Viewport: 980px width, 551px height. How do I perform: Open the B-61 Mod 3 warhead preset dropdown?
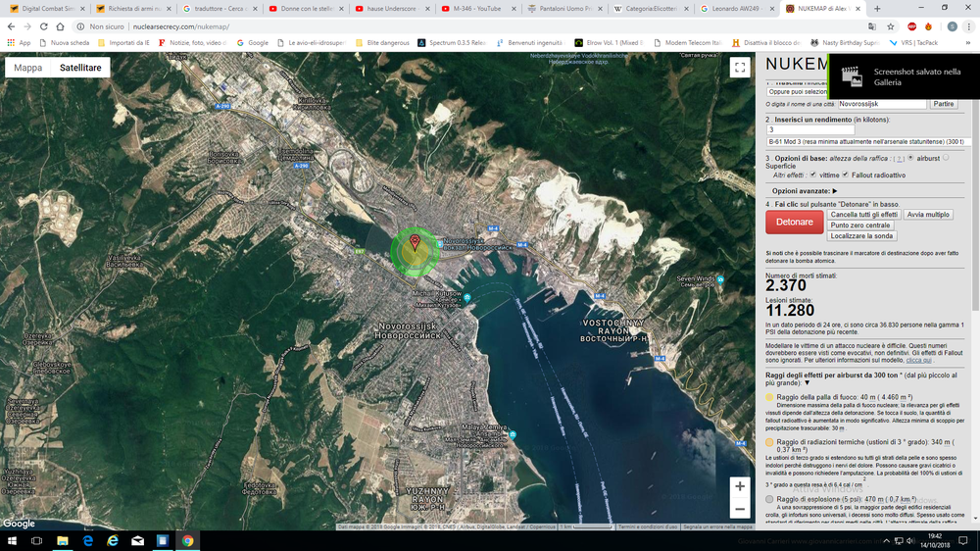coord(867,142)
